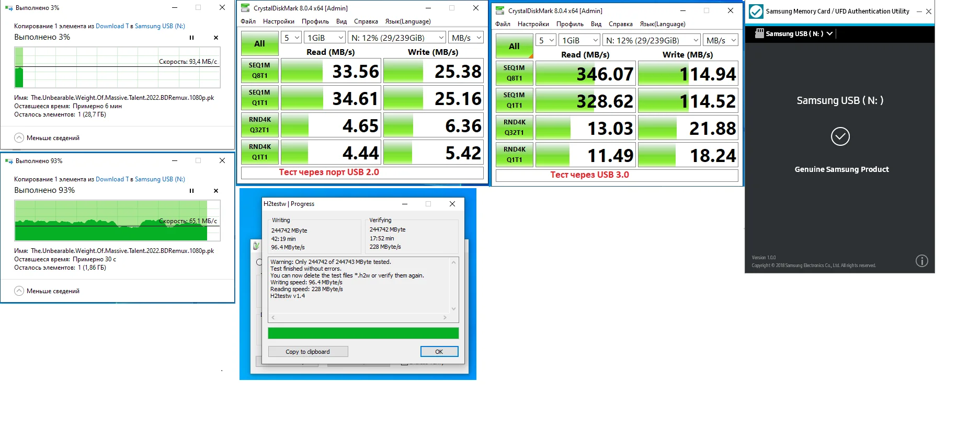This screenshot has width=980, height=439.
Task: Open Download T source link in 3% dialog
Action: point(112,26)
